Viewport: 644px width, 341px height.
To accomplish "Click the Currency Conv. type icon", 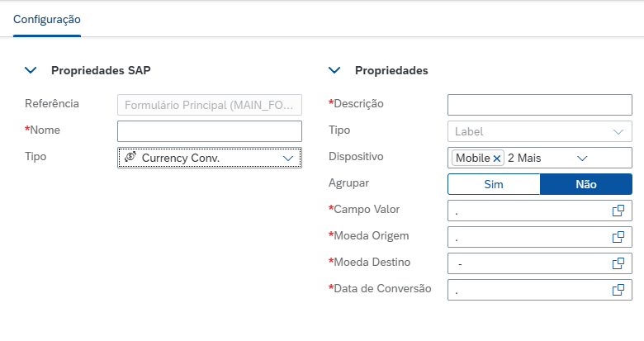I will (130, 157).
